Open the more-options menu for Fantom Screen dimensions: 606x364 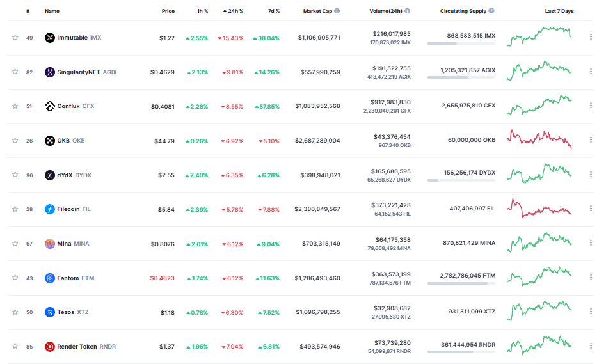(x=591, y=277)
